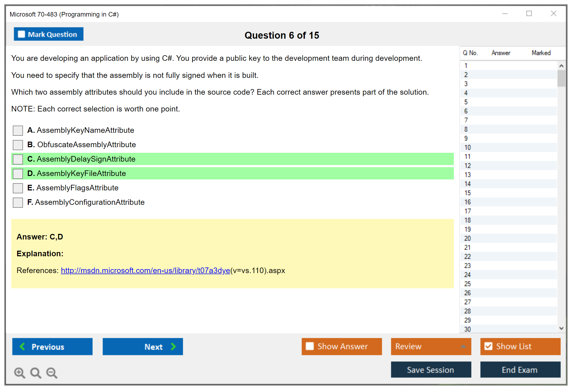Click the zoom out magnifier icon

52,373
